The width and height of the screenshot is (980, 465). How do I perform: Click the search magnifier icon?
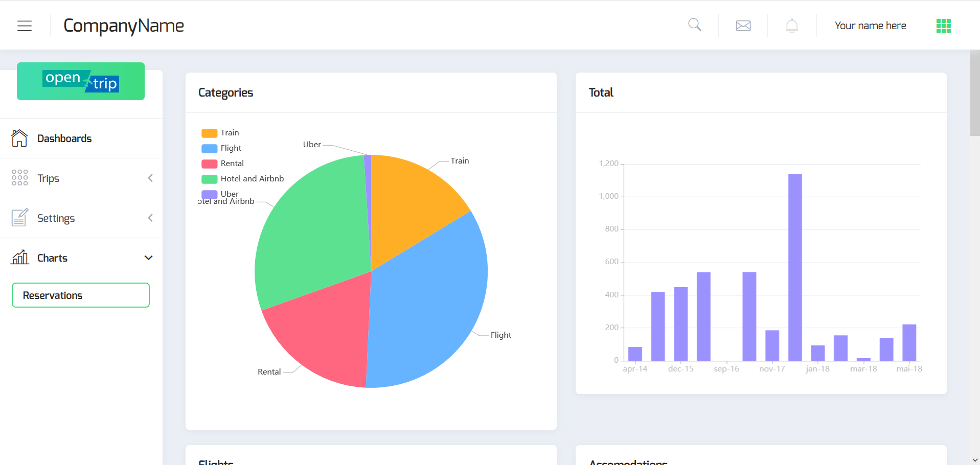(x=695, y=25)
